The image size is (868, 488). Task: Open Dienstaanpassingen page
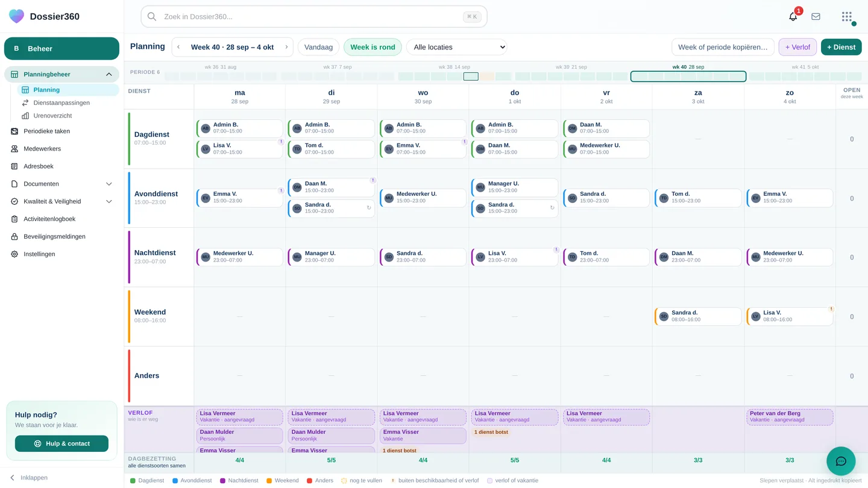(68, 103)
